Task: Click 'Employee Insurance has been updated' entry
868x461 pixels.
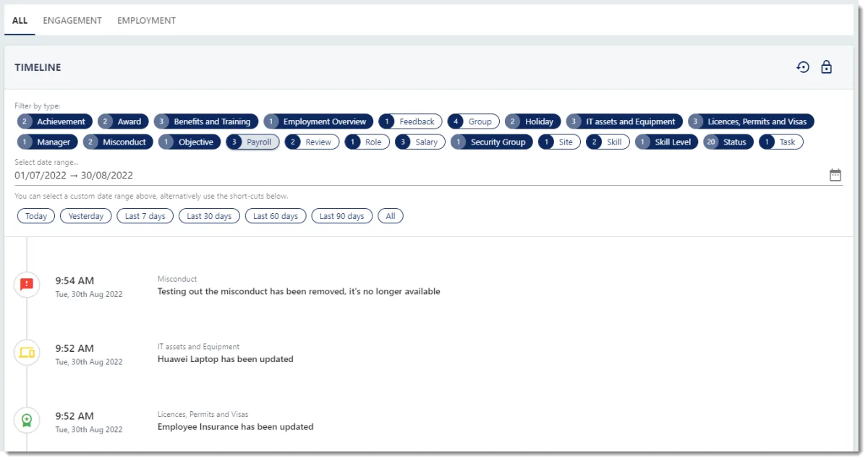Action: 236,427
